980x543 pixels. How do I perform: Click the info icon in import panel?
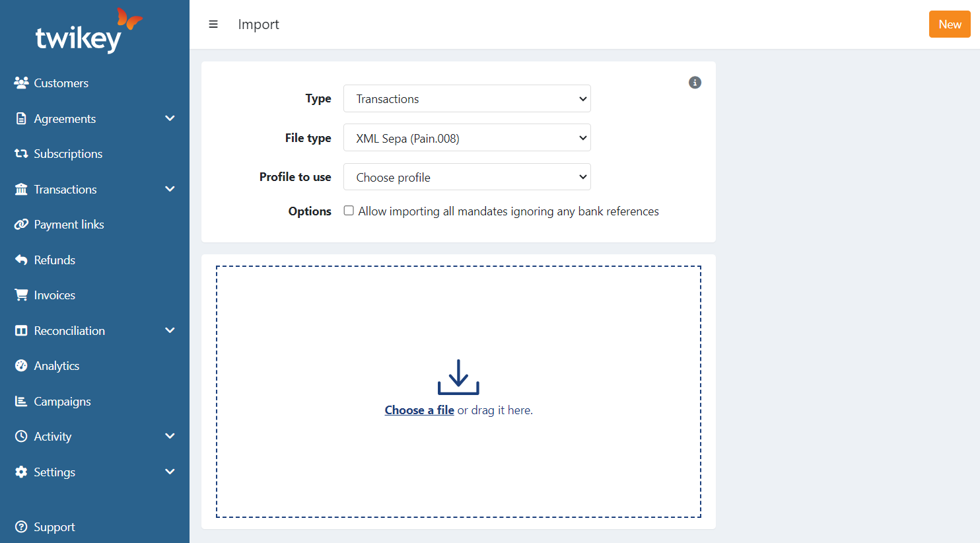[x=695, y=83]
